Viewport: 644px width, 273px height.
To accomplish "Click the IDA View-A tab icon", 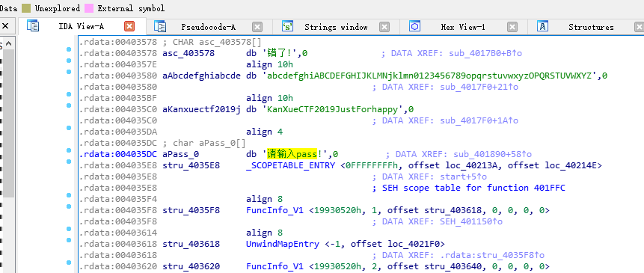I will [x=32, y=26].
